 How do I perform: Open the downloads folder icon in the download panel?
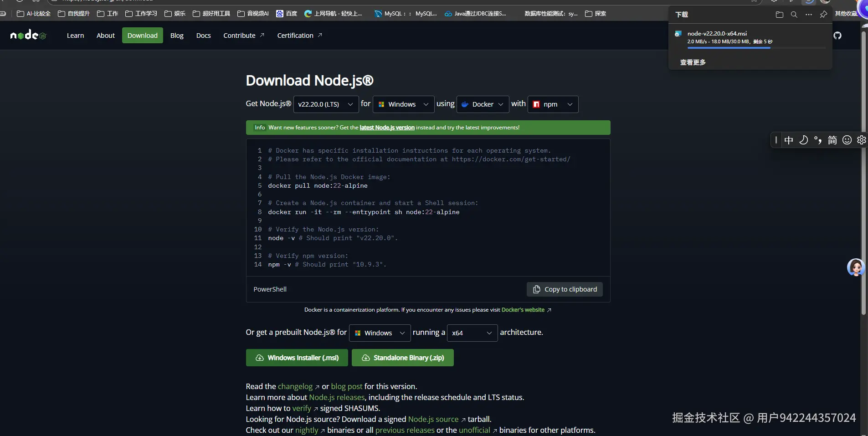click(x=780, y=15)
